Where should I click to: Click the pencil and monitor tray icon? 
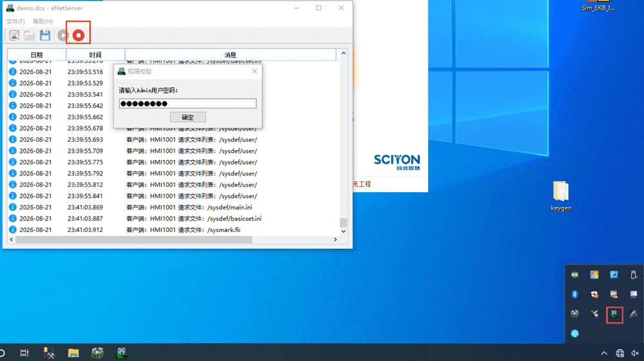(x=594, y=314)
